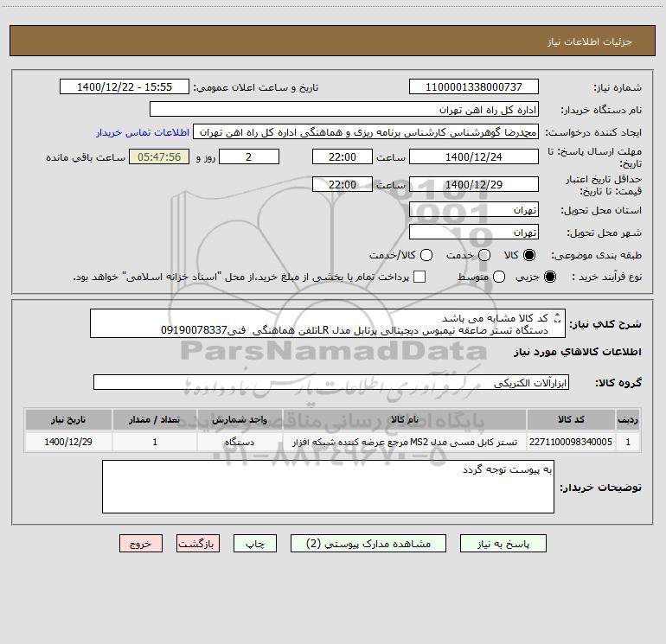This screenshot has height=644, width=666.
Task: Click the تاریخ نیاز column header
Action: [x=68, y=419]
